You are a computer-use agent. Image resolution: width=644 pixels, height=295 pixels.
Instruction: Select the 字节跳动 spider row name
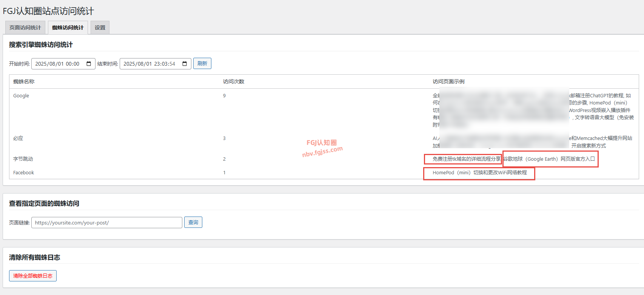coord(23,159)
